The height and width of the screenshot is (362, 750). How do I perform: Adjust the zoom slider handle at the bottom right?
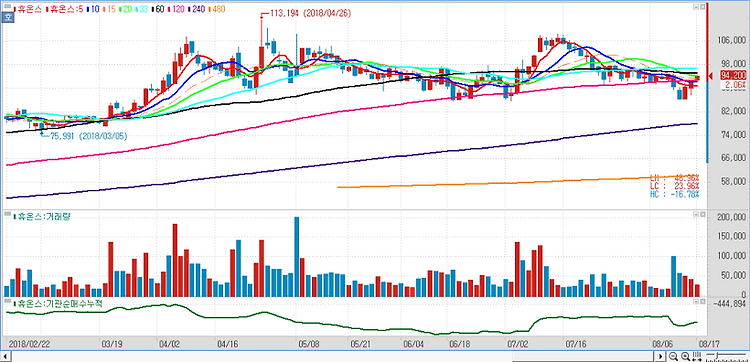click(717, 355)
